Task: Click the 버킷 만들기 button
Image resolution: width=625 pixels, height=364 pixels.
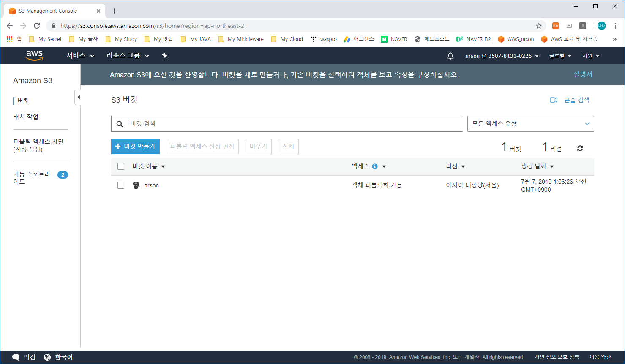Action: (x=135, y=147)
